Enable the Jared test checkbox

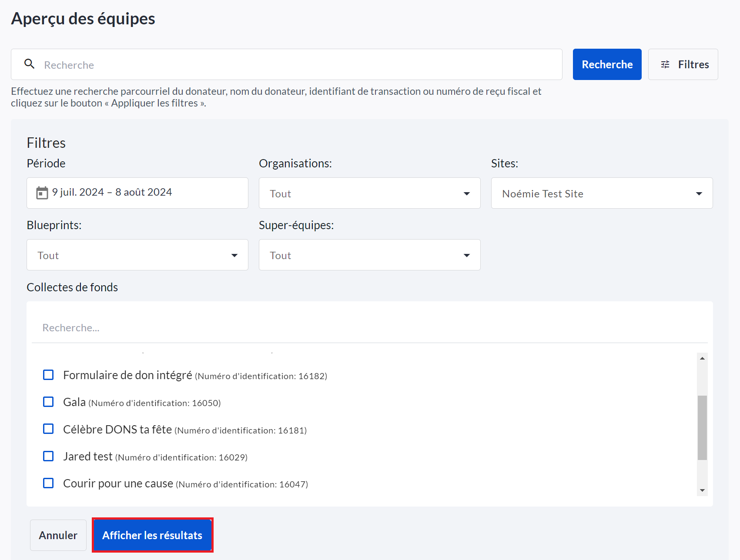48,456
